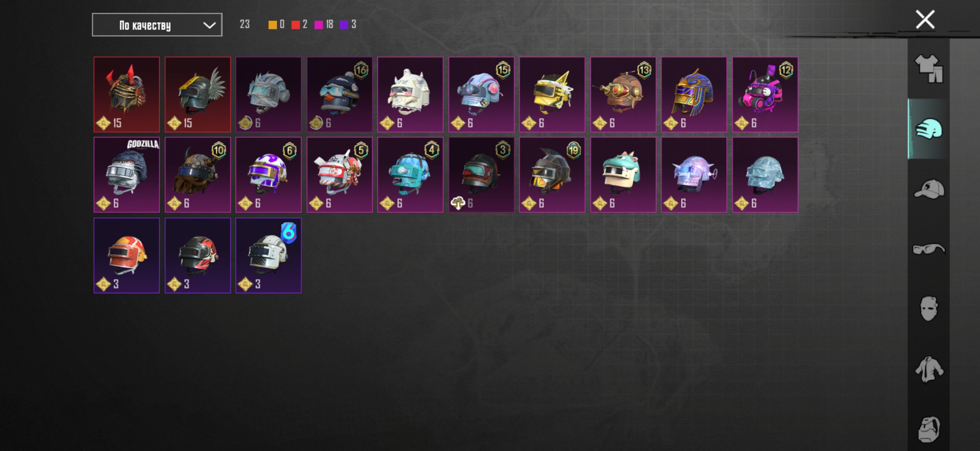Pick the white helmet with blue 6 badge
The width and height of the screenshot is (980, 451).
269,255
